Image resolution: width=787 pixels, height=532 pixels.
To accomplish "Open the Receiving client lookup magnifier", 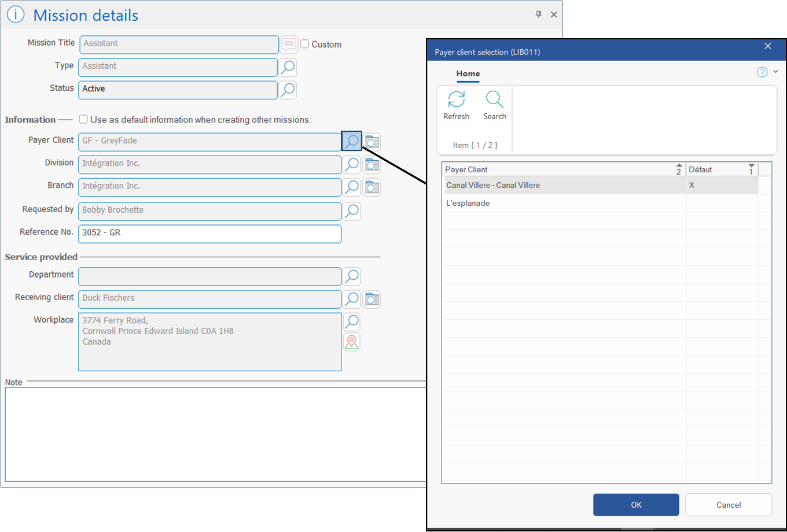I will point(351,299).
